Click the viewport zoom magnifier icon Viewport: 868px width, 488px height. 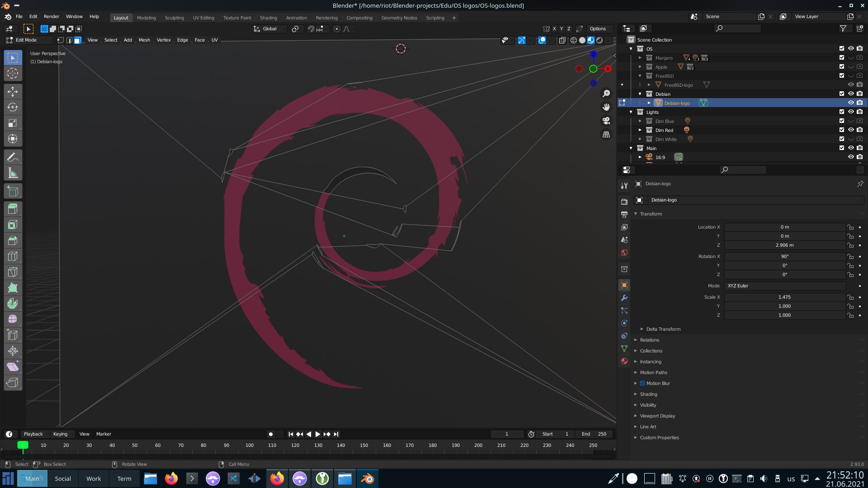(x=606, y=94)
